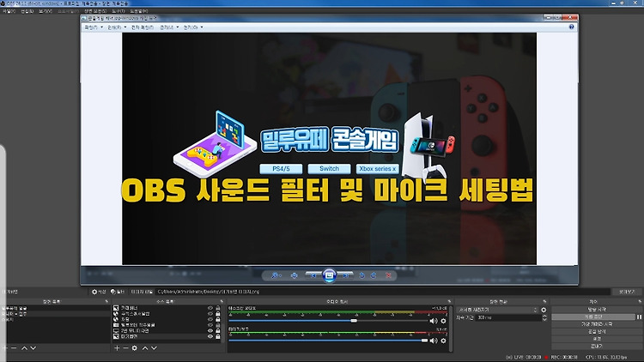Click the Browse button beside the image path
The height and width of the screenshot is (362, 644).
coord(627,292)
